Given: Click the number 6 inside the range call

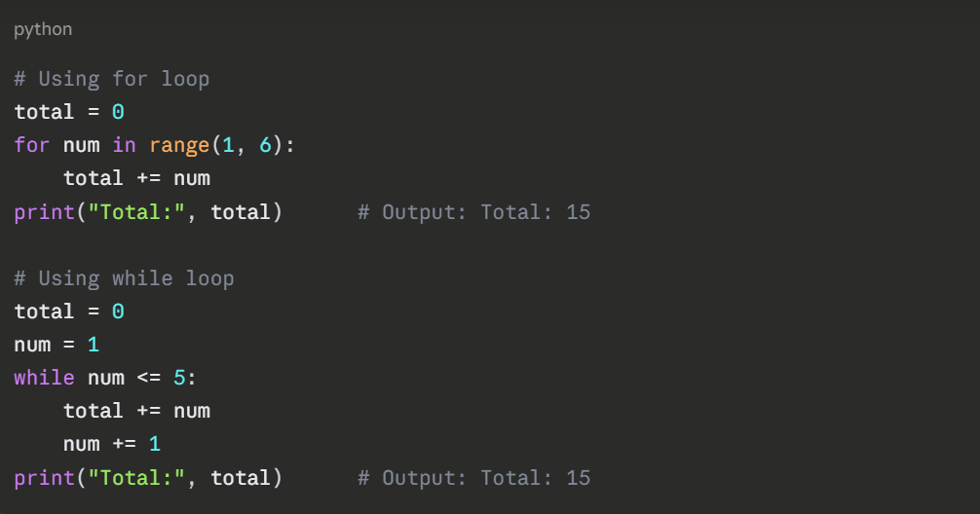Looking at the screenshot, I should pos(265,145).
